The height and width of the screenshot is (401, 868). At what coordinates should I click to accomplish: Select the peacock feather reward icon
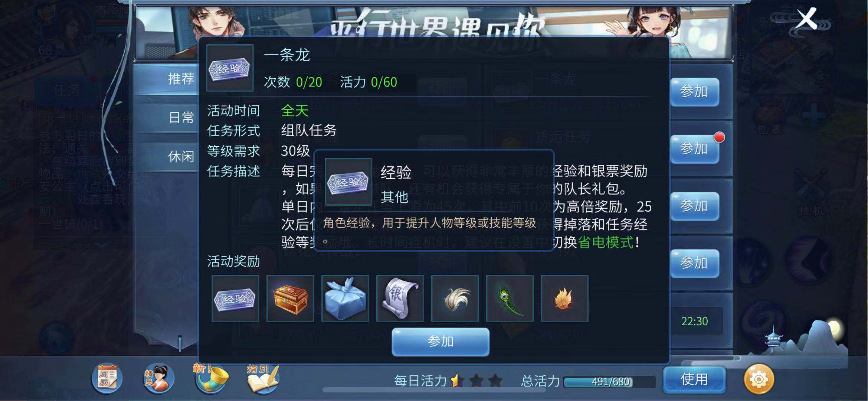coord(510,299)
